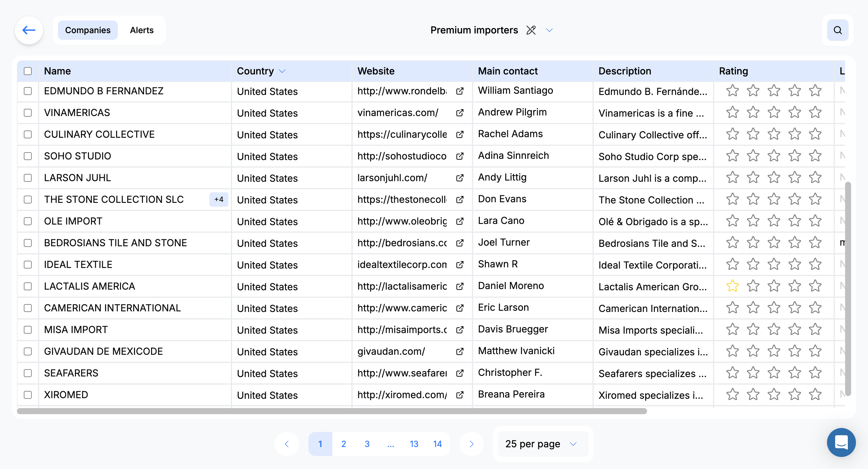868x469 pixels.
Task: Open the LARSON JUHL external link icon
Action: [460, 178]
